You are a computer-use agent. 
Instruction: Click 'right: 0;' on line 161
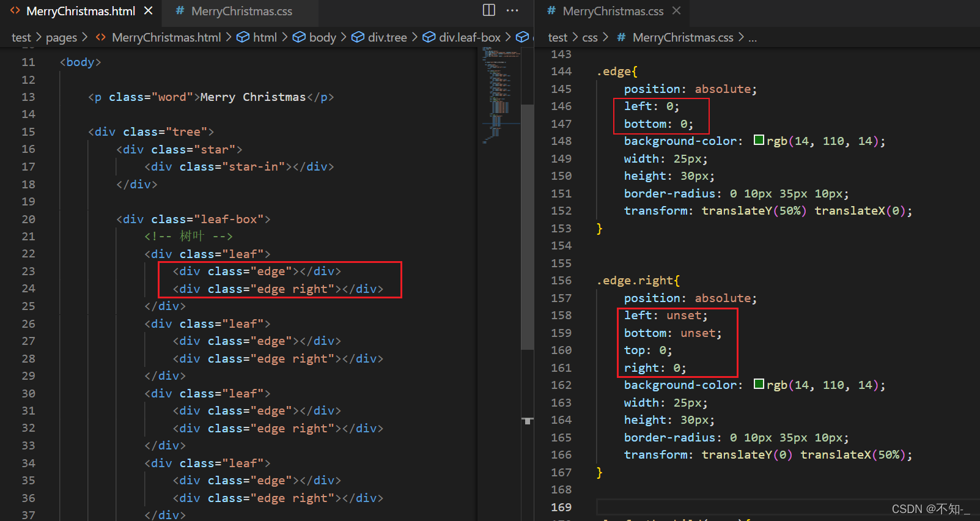coord(655,368)
